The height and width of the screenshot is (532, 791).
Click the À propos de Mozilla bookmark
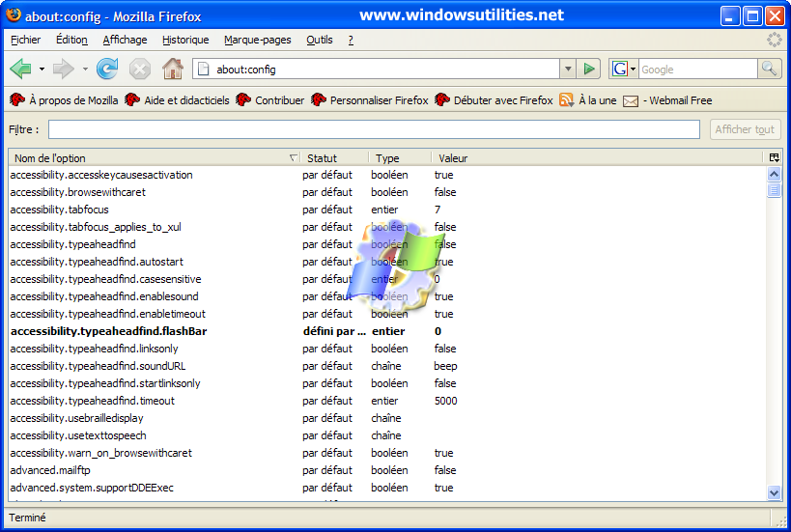(x=64, y=100)
